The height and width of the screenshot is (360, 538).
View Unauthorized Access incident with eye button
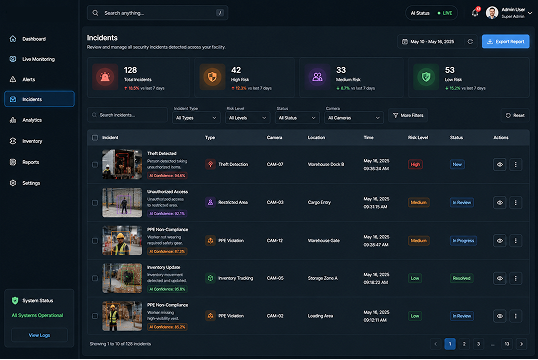[500, 202]
